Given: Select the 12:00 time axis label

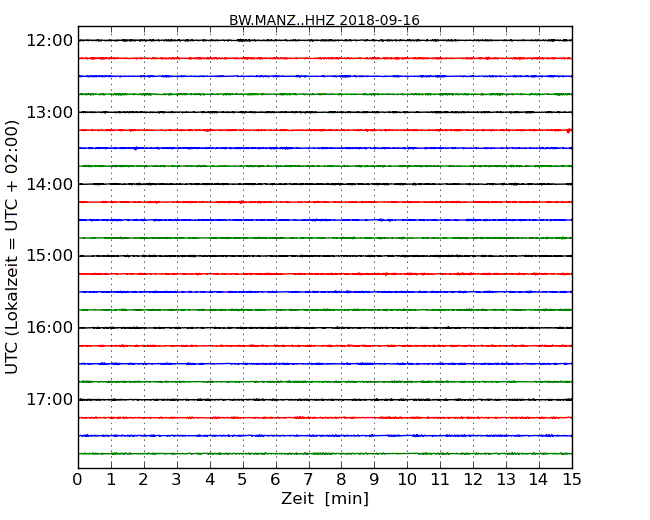Looking at the screenshot, I should click(50, 41).
